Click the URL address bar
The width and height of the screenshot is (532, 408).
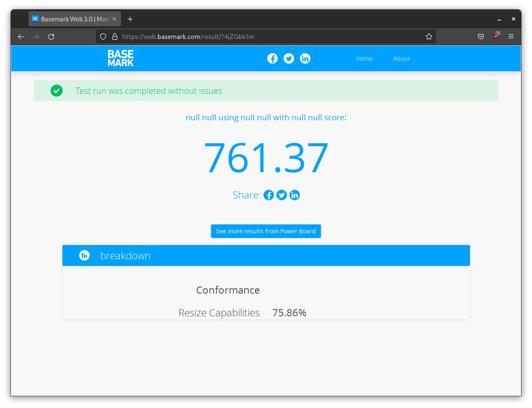266,36
